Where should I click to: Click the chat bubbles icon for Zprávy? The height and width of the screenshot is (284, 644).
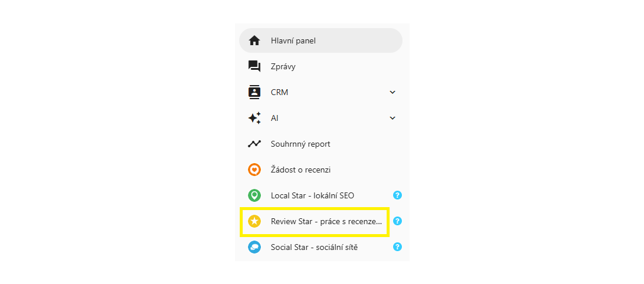click(x=254, y=66)
